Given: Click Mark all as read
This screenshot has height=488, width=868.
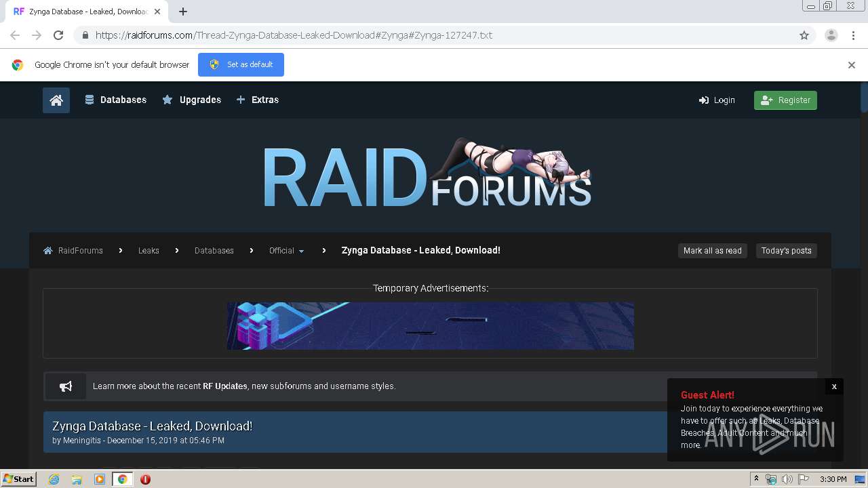Looking at the screenshot, I should pos(712,251).
